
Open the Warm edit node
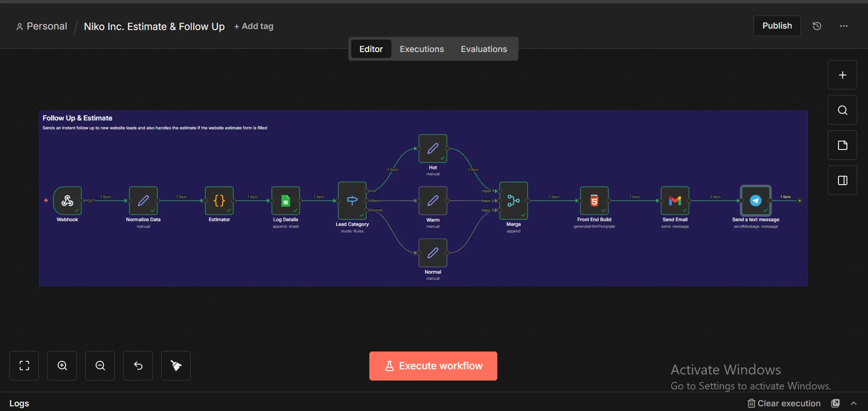pos(433,201)
